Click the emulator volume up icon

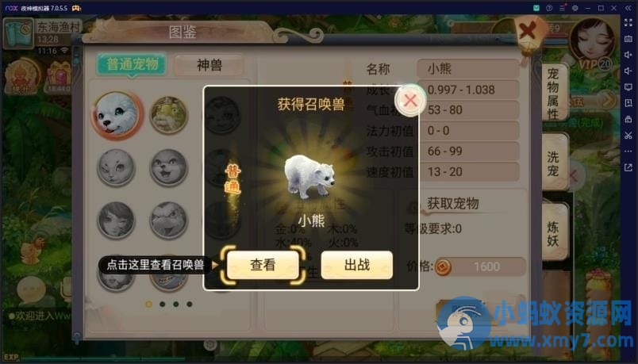[x=628, y=55]
